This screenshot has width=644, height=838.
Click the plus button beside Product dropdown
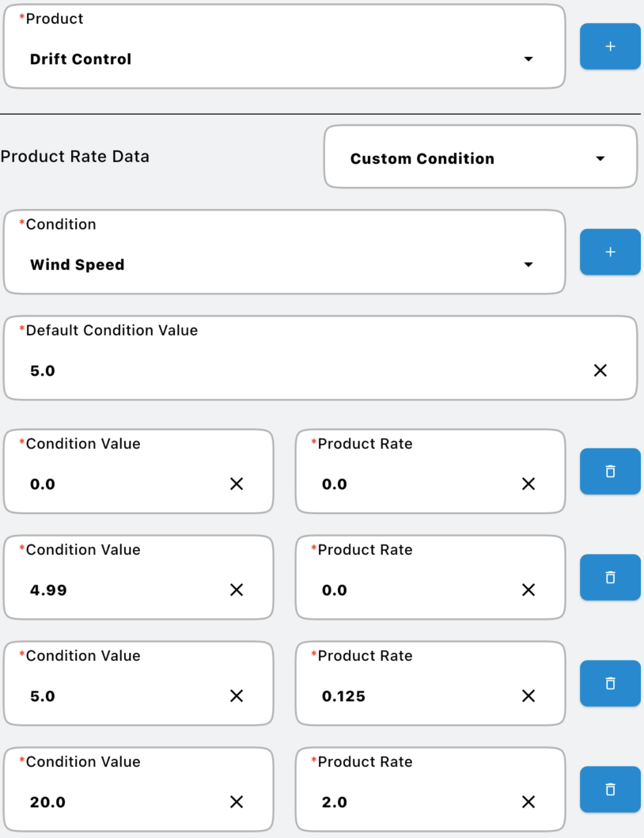pyautogui.click(x=609, y=47)
